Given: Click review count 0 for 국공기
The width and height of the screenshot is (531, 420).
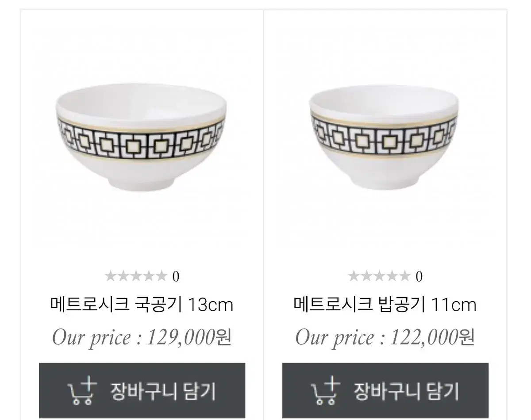Looking at the screenshot, I should click(176, 277).
